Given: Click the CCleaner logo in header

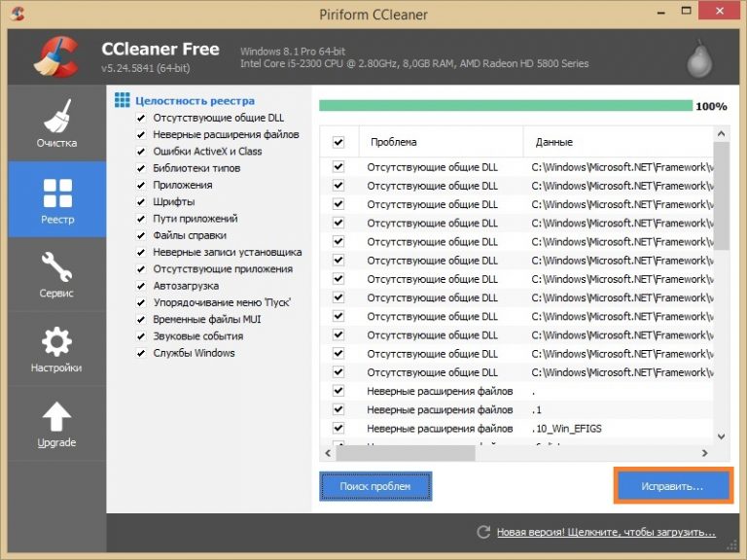Looking at the screenshot, I should click(56, 57).
